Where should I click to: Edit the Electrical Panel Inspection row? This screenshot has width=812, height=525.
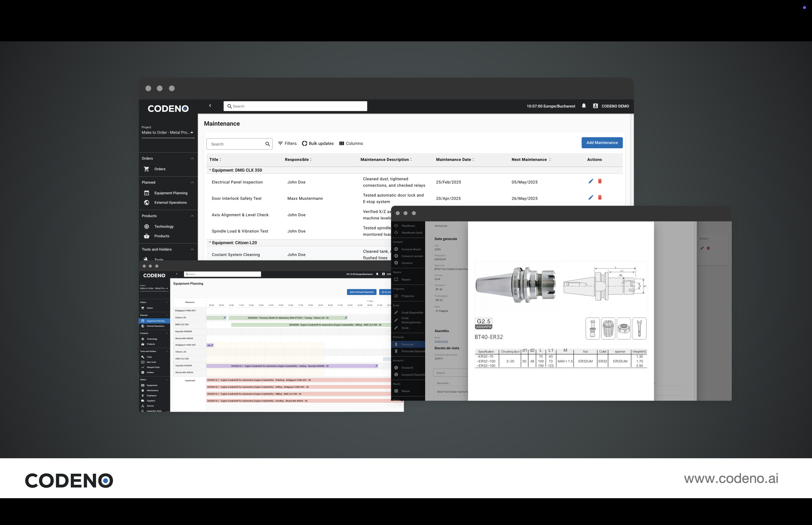(590, 181)
